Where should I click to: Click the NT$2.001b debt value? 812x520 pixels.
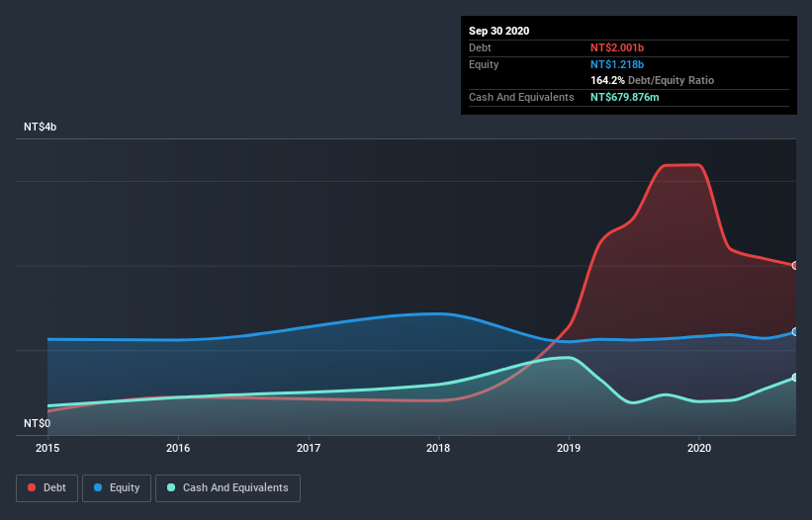pyautogui.click(x=617, y=47)
